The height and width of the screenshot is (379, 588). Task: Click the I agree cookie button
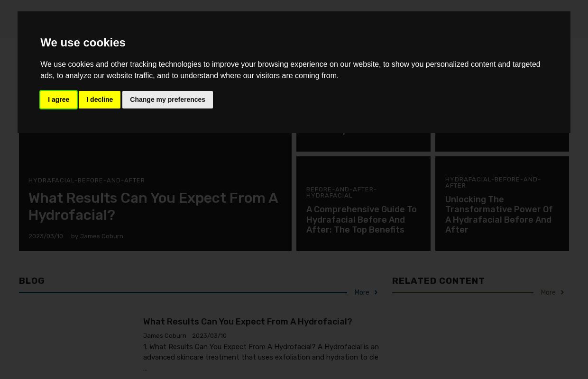coord(58,99)
